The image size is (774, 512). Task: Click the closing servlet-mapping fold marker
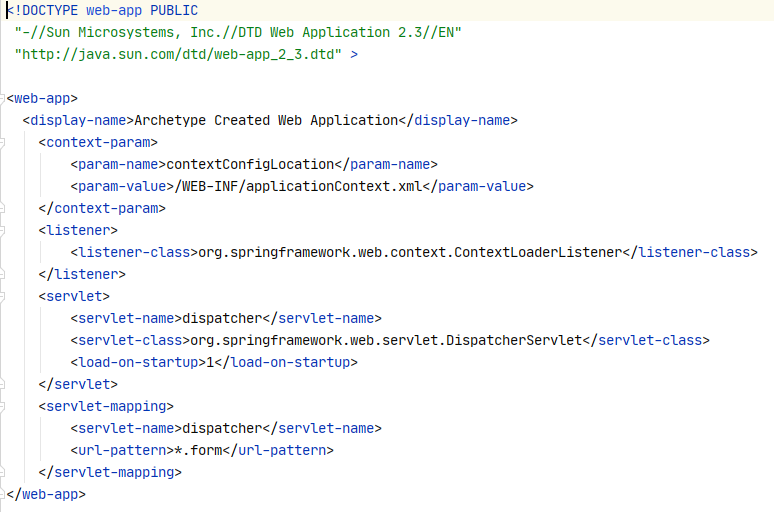click(x=2, y=473)
